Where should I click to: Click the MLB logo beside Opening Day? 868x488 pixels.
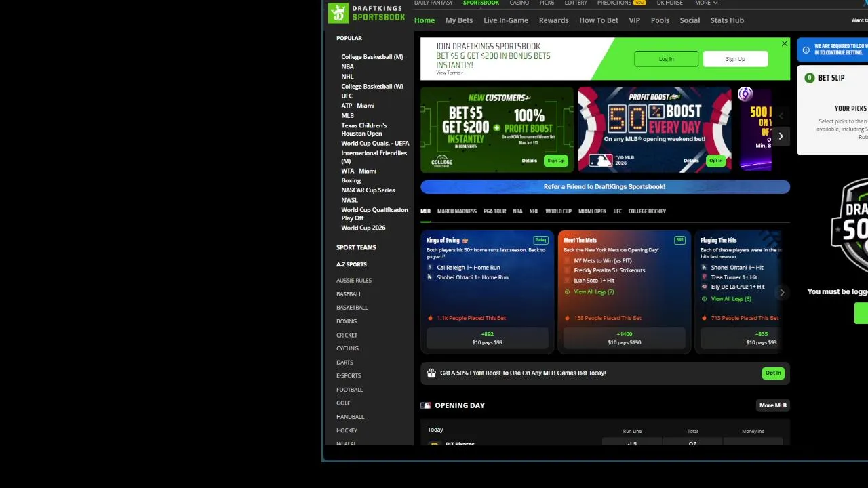coord(426,405)
